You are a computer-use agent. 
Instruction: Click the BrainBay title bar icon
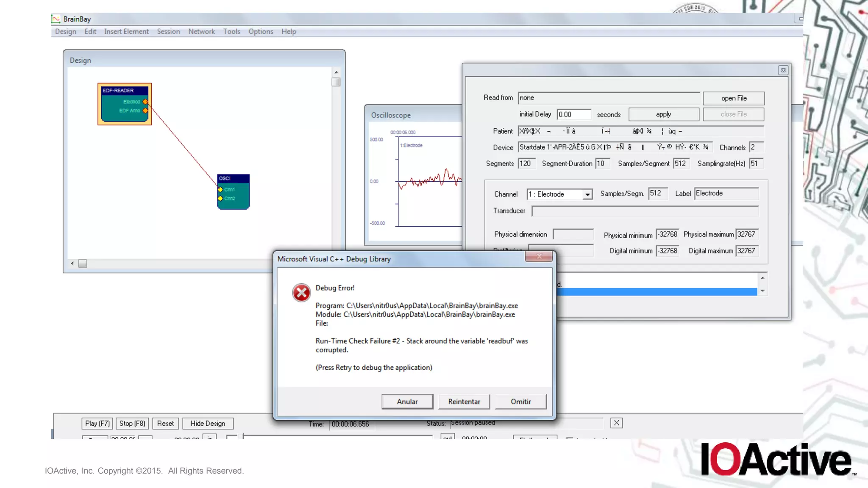(56, 19)
